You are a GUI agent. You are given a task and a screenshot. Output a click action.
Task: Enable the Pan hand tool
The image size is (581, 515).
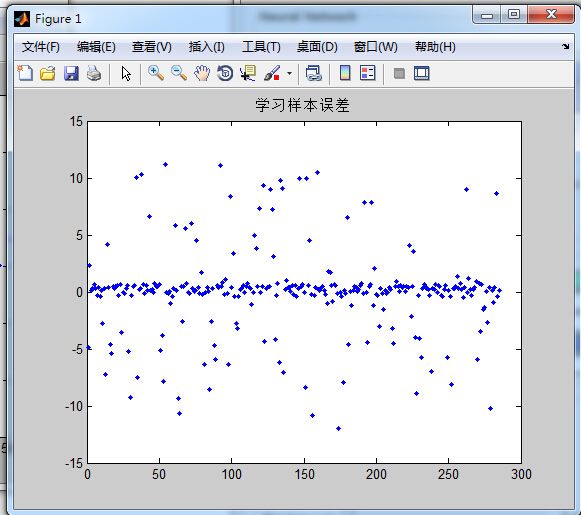tap(202, 73)
